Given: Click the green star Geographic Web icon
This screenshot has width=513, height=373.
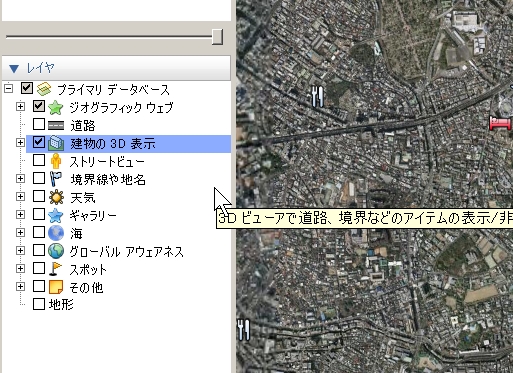Looking at the screenshot, I should click(56, 108).
